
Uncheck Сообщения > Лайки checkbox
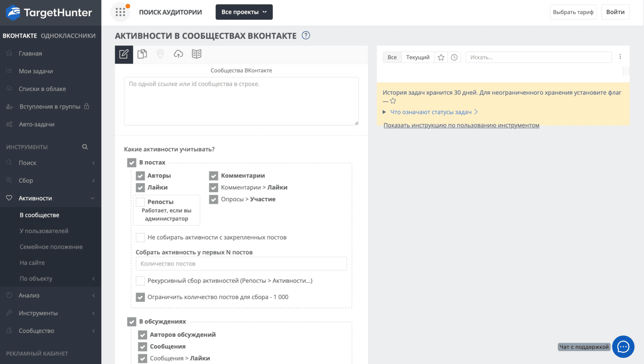(x=143, y=358)
